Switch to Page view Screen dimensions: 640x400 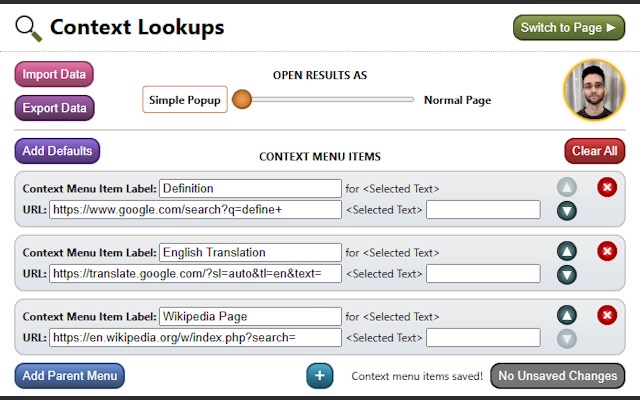tap(568, 28)
